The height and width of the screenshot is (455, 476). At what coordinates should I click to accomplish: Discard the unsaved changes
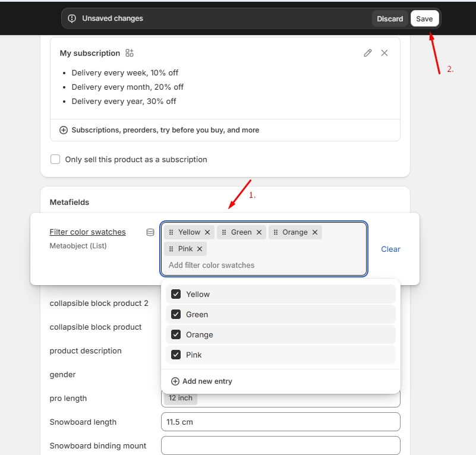[390, 18]
